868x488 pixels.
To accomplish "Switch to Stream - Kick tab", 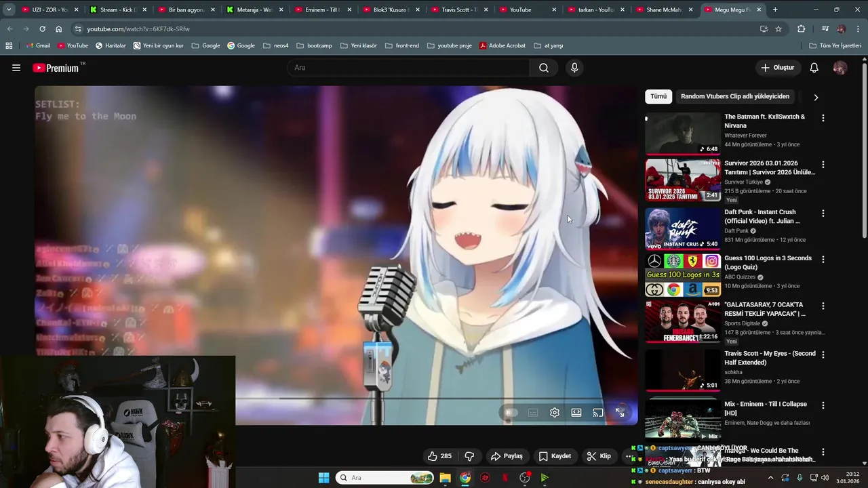I will 118,9.
